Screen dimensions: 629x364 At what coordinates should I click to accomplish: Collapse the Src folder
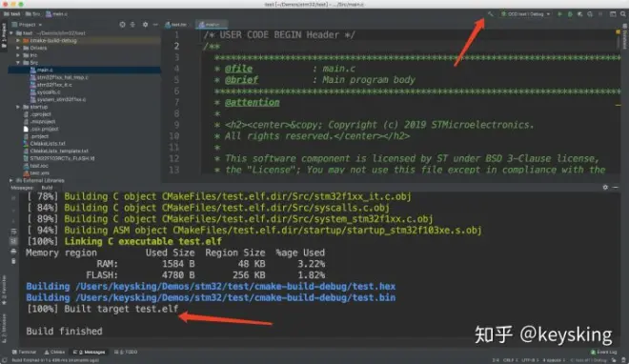(x=18, y=63)
